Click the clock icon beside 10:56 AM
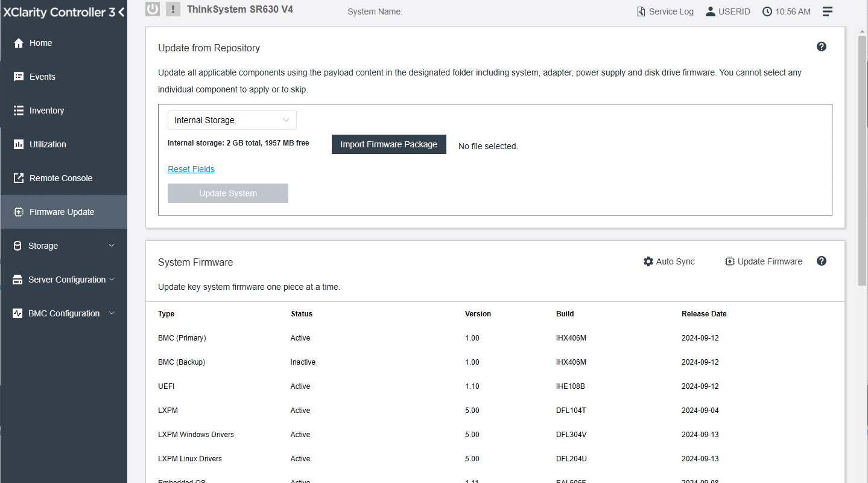 767,11
